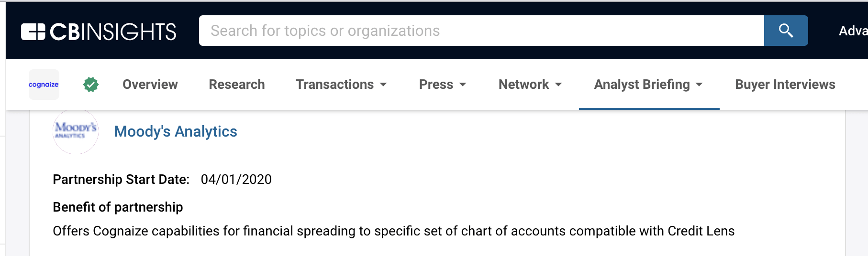Expand the Press dropdown arrow
Viewport: 868px width, 256px height.
click(x=463, y=85)
